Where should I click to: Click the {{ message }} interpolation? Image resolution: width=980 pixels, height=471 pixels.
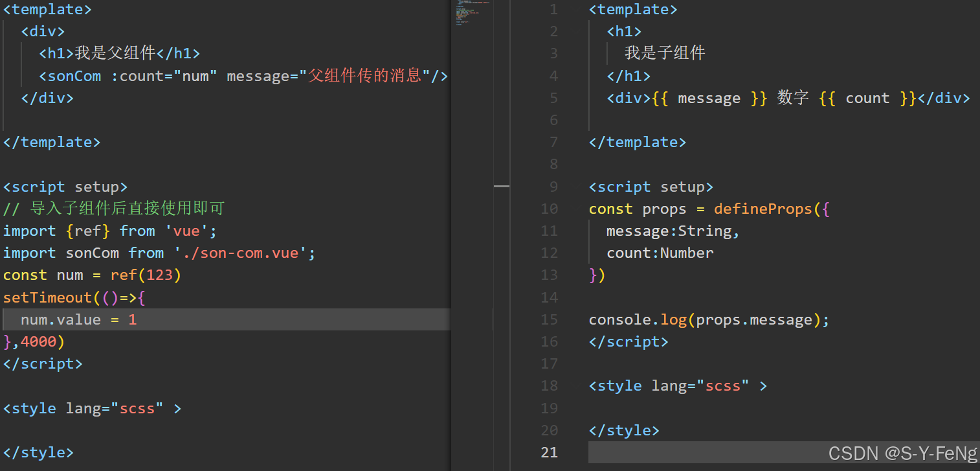709,98
